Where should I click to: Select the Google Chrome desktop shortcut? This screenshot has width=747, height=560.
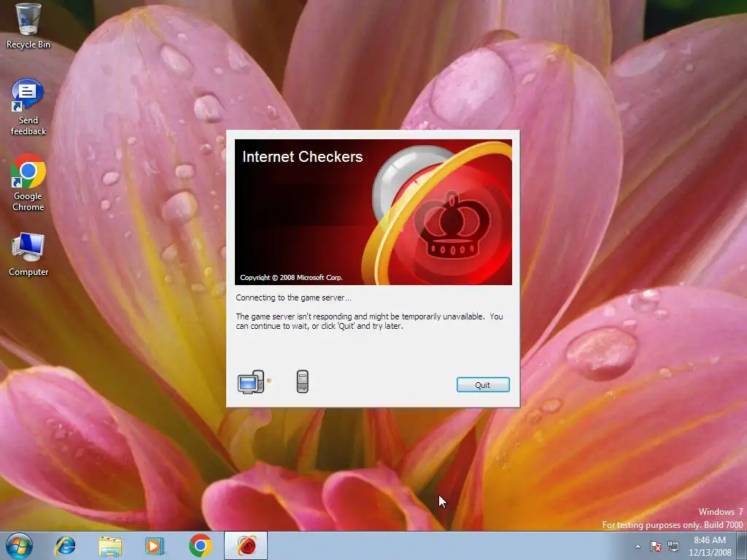point(28,183)
